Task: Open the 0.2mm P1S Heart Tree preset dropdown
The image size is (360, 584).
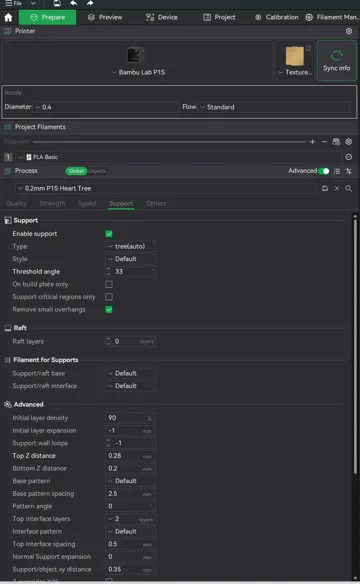Action: pos(166,188)
